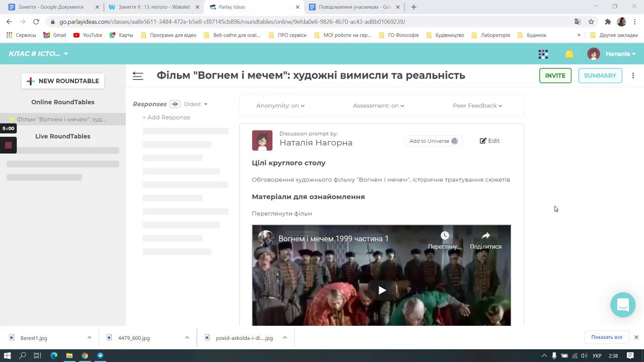Image resolution: width=644 pixels, height=362 pixels.
Task: Click the YouTube channel avatar on video
Action: (x=266, y=239)
